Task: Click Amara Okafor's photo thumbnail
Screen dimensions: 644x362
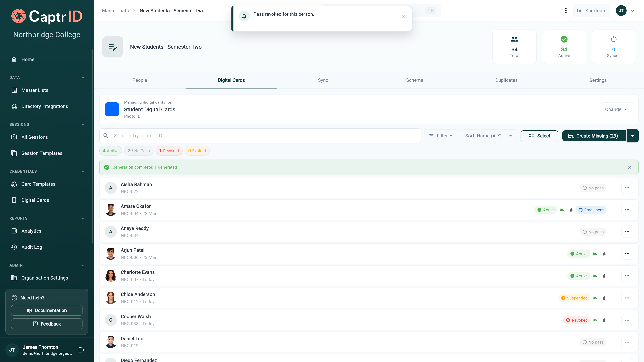Action: tap(111, 210)
